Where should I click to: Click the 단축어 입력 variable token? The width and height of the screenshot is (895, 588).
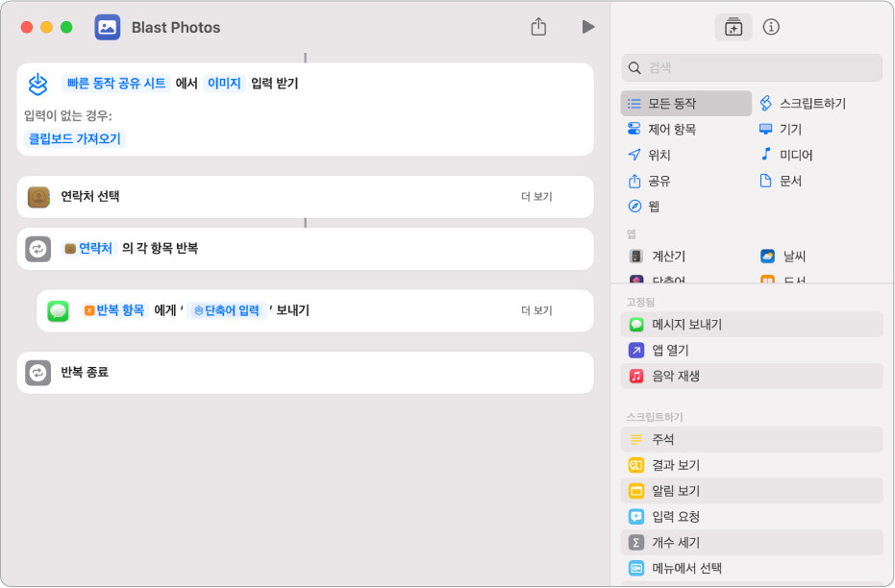coord(227,310)
